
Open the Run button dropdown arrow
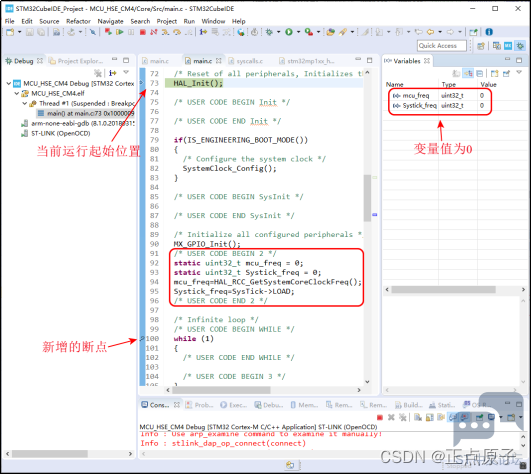(298, 32)
